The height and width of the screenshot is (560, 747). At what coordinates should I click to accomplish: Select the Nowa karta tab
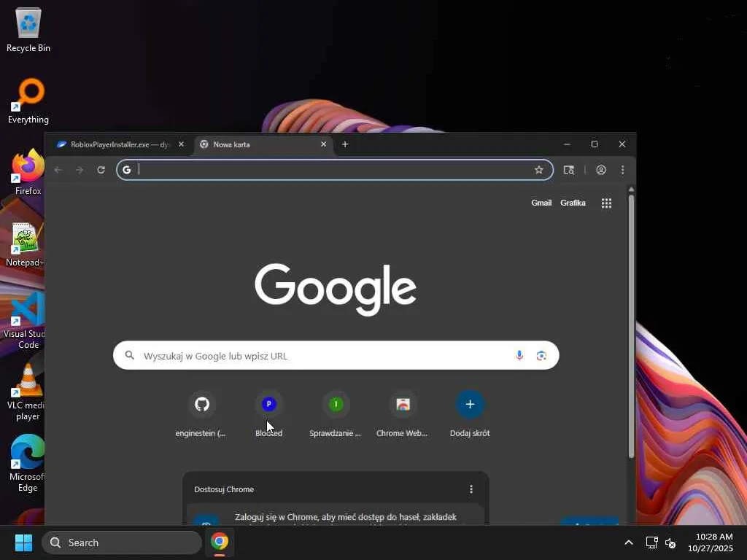click(x=263, y=144)
